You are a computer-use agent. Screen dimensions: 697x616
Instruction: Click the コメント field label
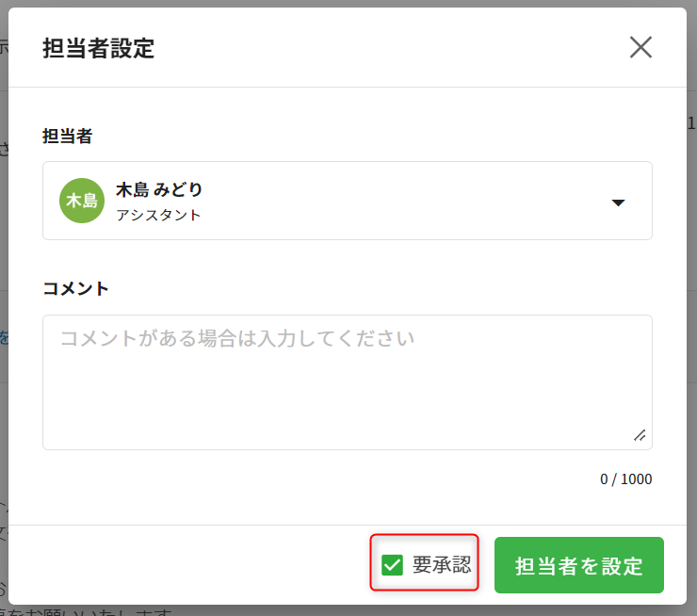pyautogui.click(x=76, y=288)
